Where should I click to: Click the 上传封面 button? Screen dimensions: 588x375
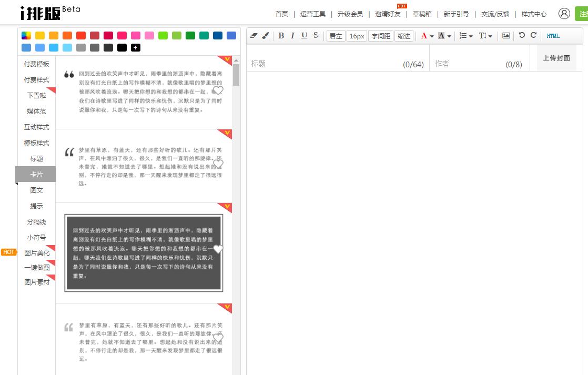click(x=556, y=58)
